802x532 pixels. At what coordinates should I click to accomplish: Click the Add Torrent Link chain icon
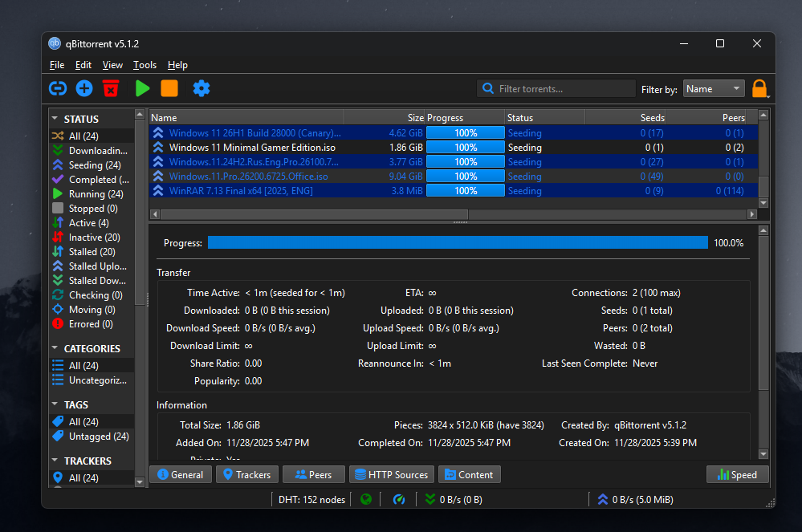(58, 88)
